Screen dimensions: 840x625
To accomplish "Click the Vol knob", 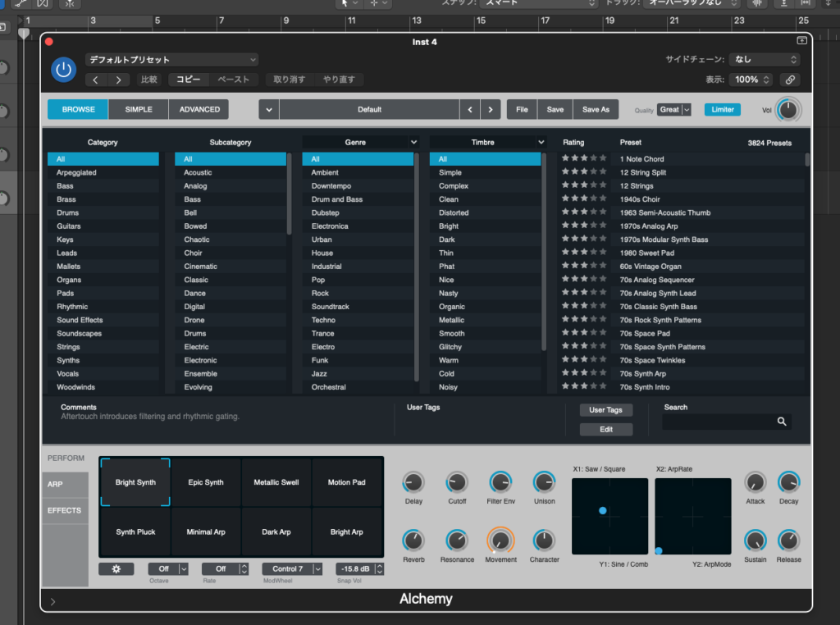I will pyautogui.click(x=788, y=110).
